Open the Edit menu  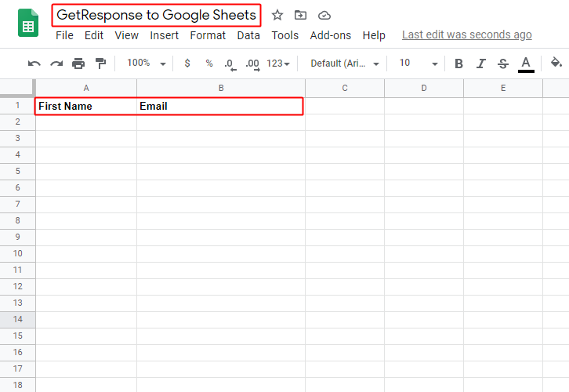94,35
